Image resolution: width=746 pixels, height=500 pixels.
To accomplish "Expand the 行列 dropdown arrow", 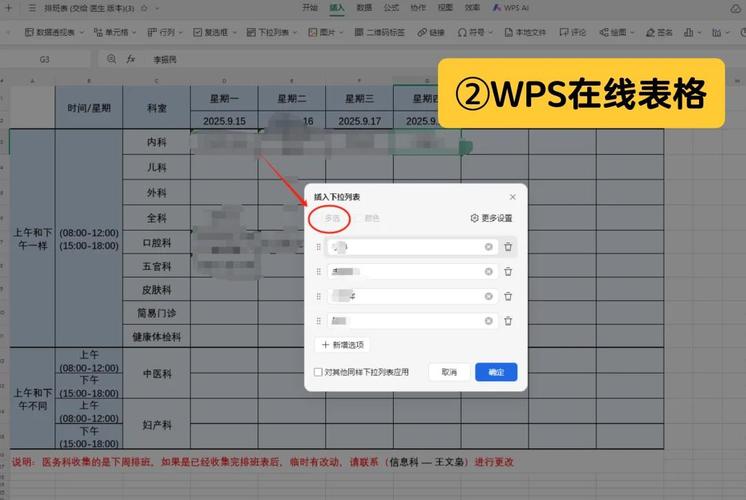I will [x=181, y=32].
